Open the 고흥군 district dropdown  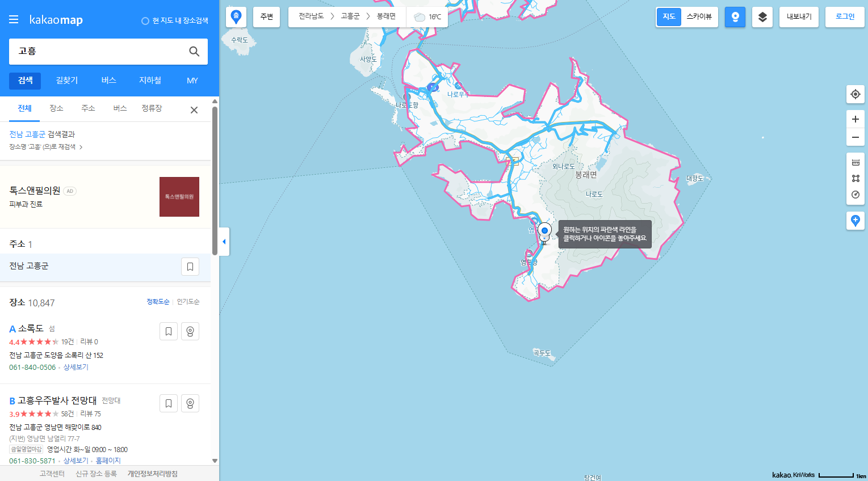click(x=350, y=16)
